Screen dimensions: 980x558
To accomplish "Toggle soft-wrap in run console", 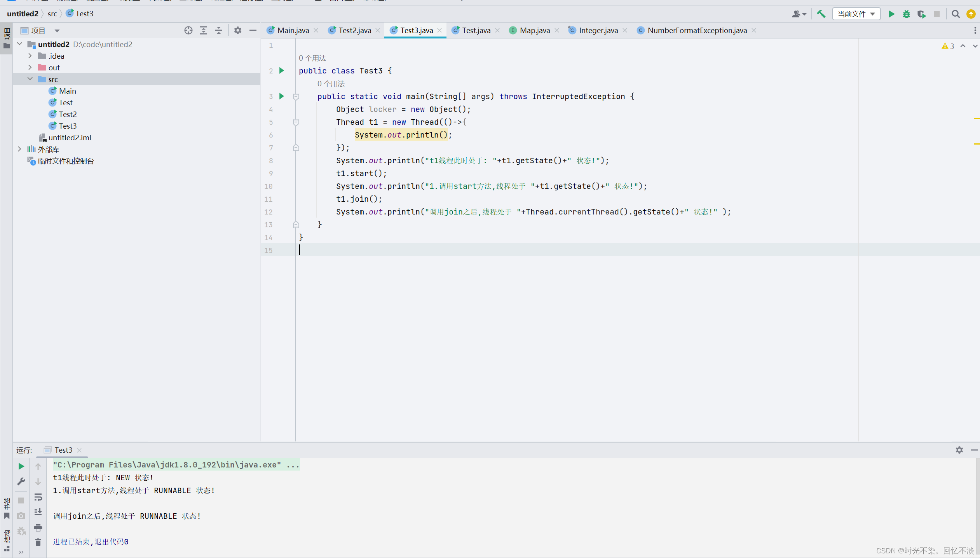I will coord(38,497).
